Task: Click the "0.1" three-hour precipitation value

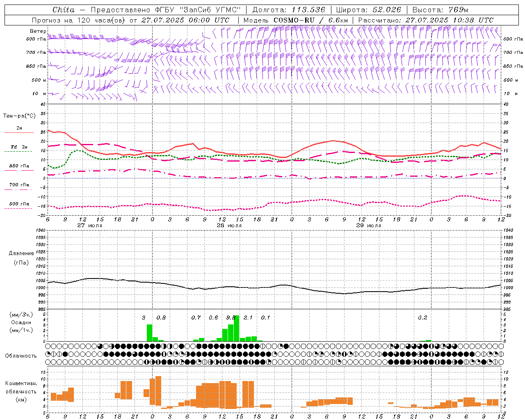Action: click(266, 317)
